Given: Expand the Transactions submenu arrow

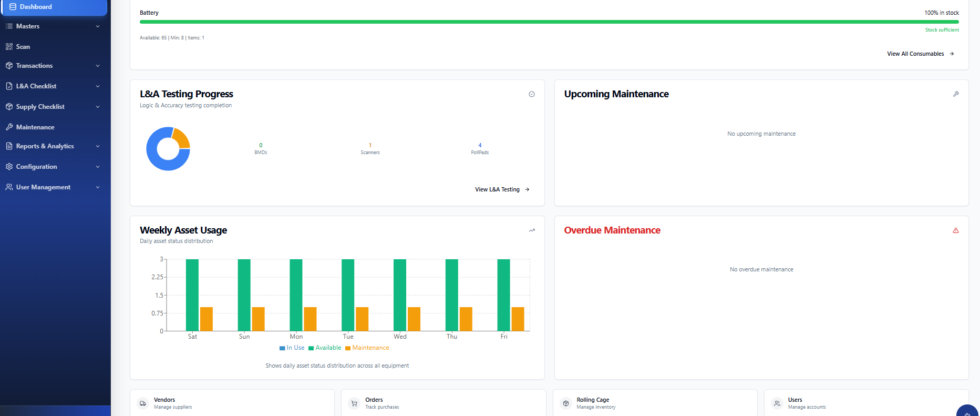Looking at the screenshot, I should coord(98,66).
